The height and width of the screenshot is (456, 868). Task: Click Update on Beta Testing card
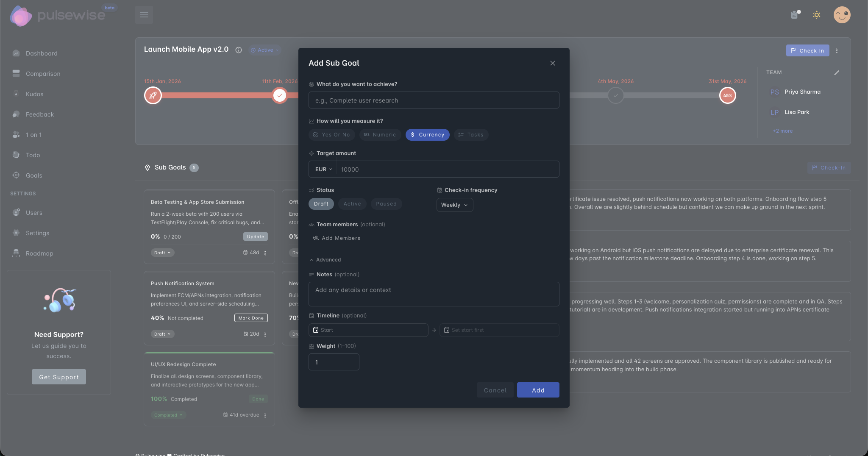(x=255, y=236)
